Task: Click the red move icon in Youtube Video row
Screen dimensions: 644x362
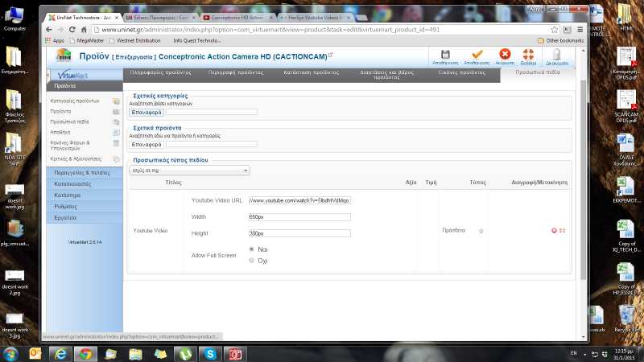Action: point(562,231)
